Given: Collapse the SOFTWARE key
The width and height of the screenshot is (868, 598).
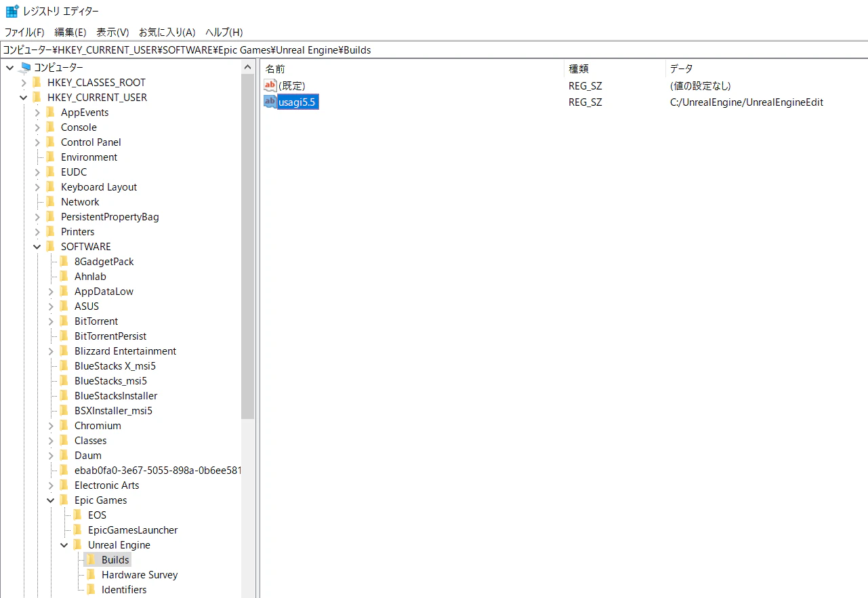Looking at the screenshot, I should pos(37,246).
